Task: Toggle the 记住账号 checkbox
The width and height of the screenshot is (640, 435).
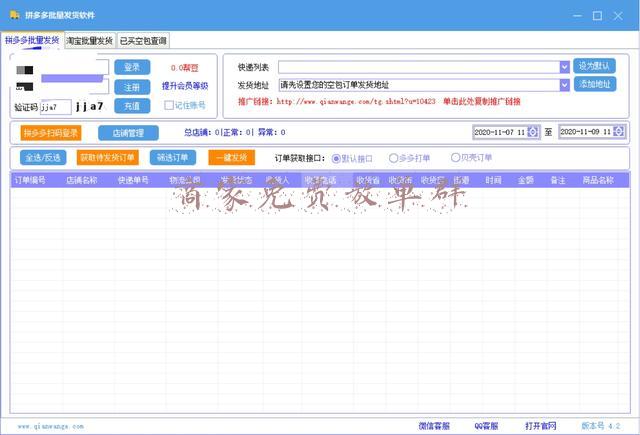Action: [x=169, y=105]
